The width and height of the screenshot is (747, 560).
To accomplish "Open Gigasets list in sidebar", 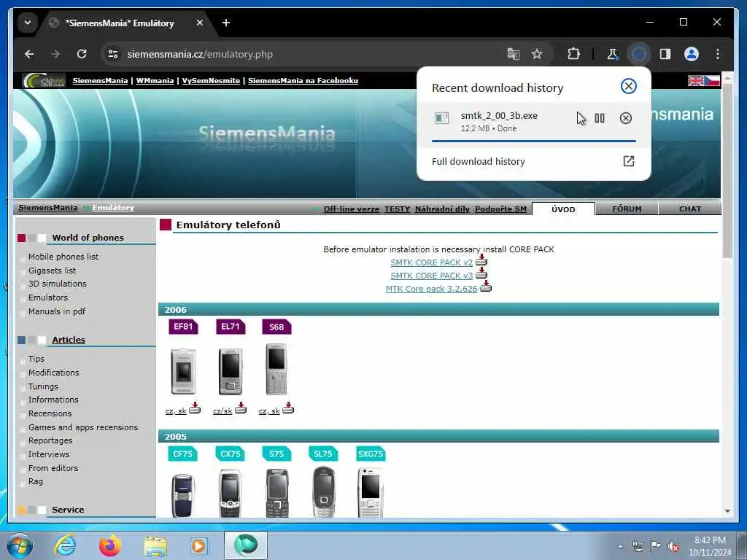I will coord(52,271).
